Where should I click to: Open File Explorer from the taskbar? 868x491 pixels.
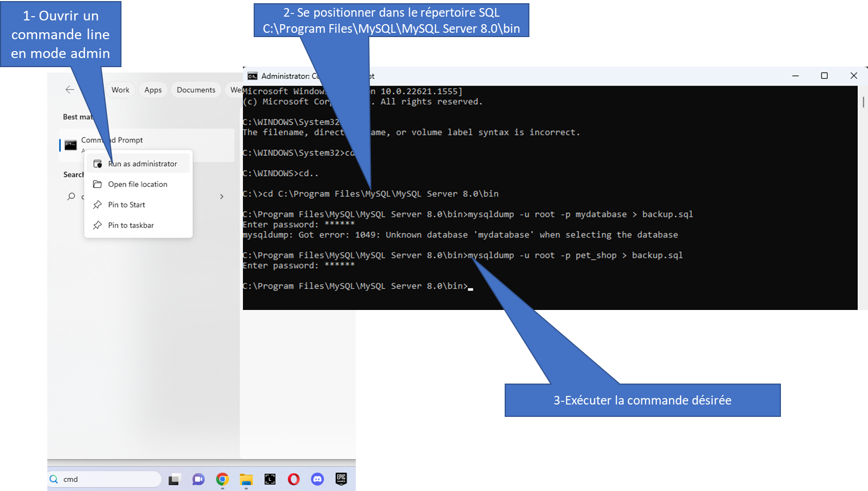246,479
